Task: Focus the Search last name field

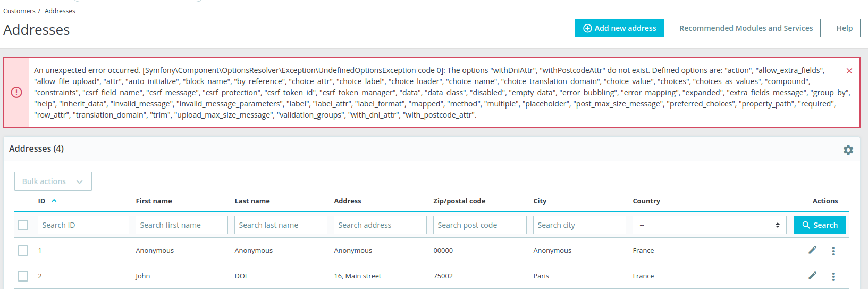Action: 281,225
